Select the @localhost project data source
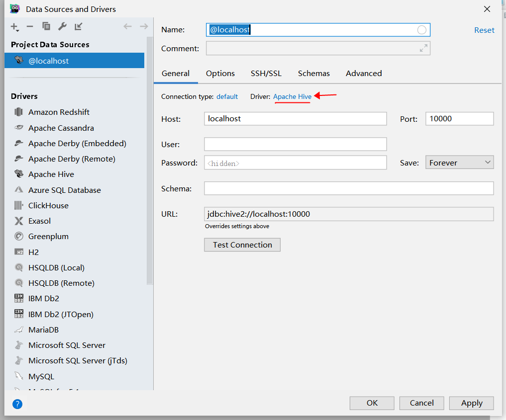Screen dimensions: 506x420 click(x=74, y=61)
